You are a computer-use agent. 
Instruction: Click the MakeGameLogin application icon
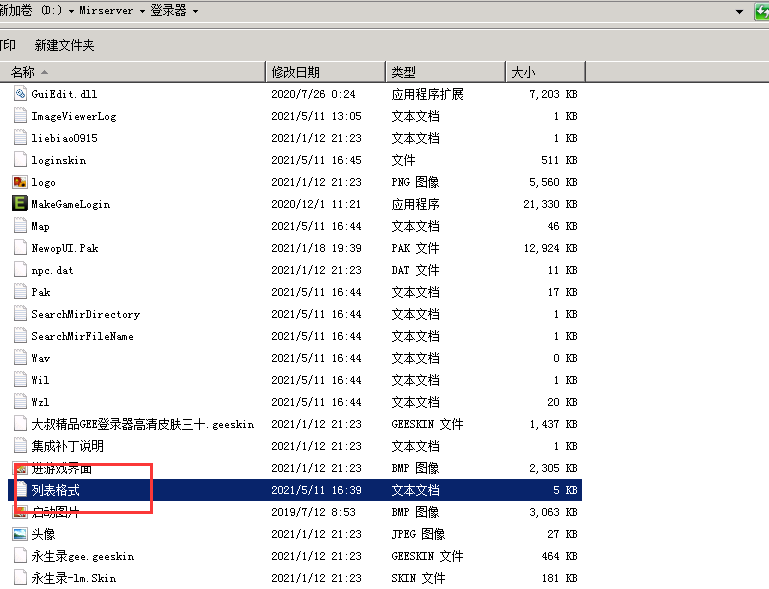pos(20,204)
